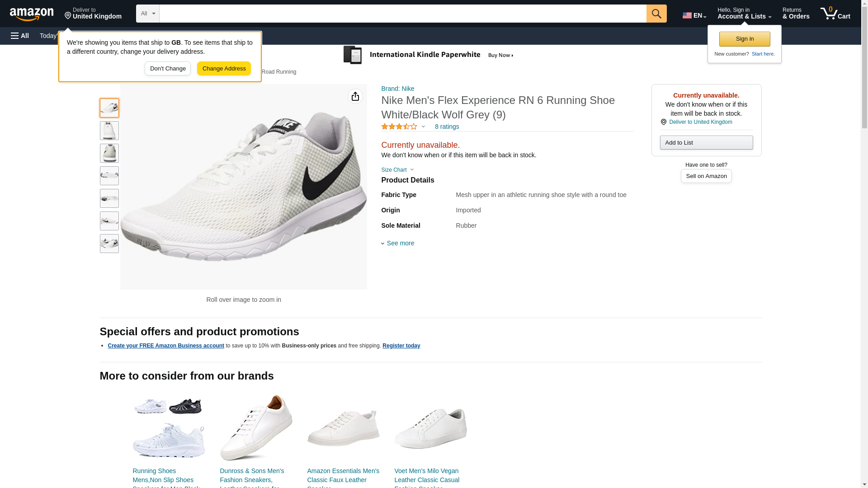Click the Change Address button
The height and width of the screenshot is (488, 868).
[x=224, y=69]
